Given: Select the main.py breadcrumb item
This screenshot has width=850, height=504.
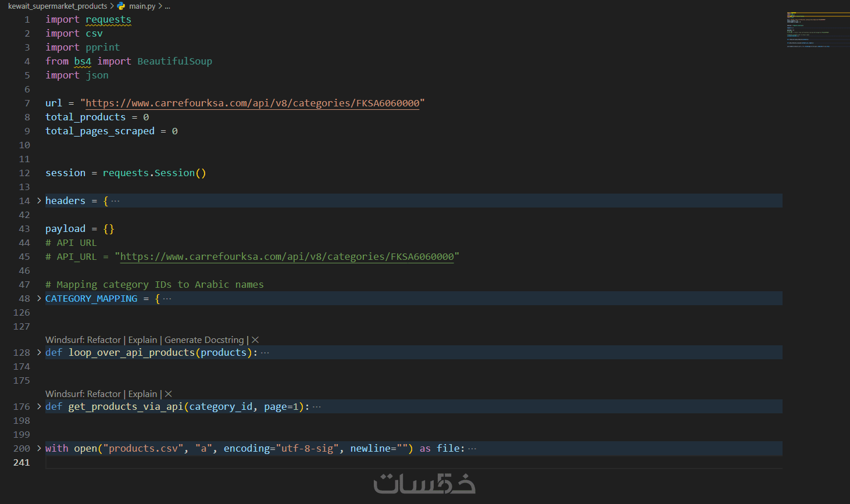Looking at the screenshot, I should click(x=142, y=6).
